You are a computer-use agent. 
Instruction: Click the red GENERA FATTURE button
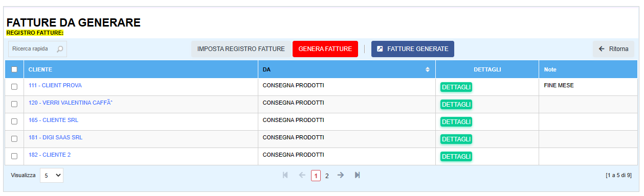pos(325,49)
